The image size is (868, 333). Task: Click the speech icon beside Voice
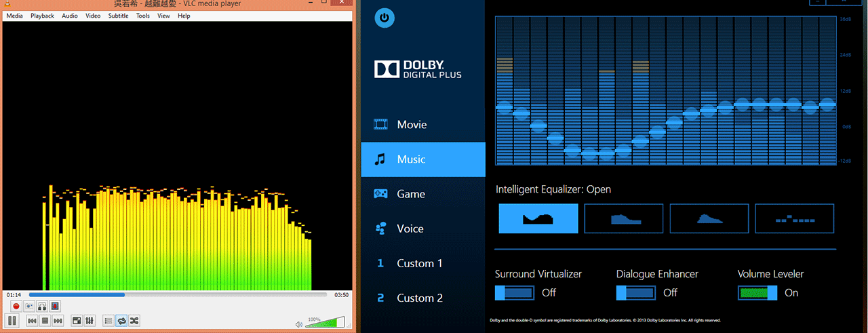coord(380,229)
